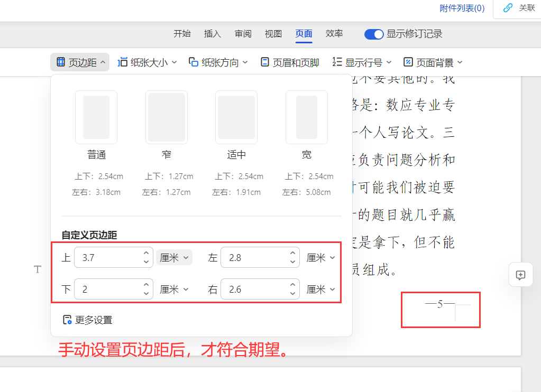Open 附件列表(0) link
The image size is (541, 392).
462,8
